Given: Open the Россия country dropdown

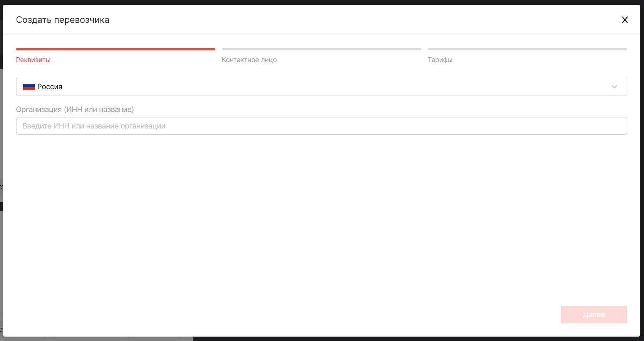Looking at the screenshot, I should coord(321,87).
